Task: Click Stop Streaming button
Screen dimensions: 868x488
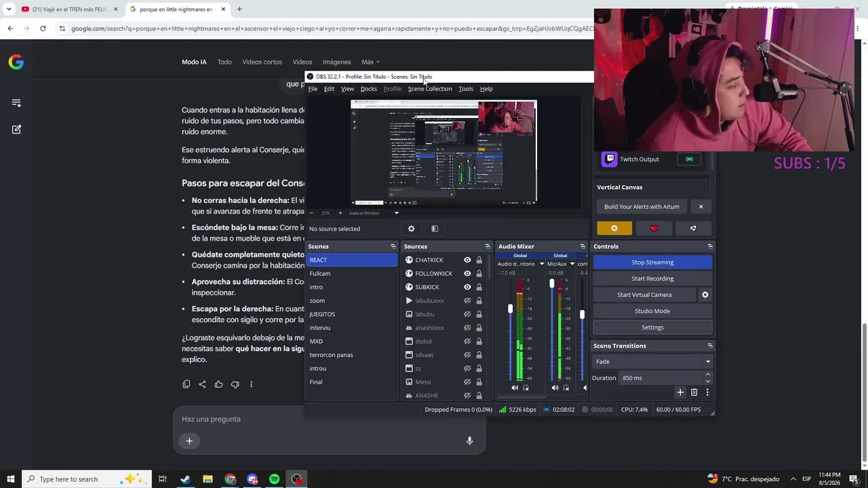Action: click(652, 262)
